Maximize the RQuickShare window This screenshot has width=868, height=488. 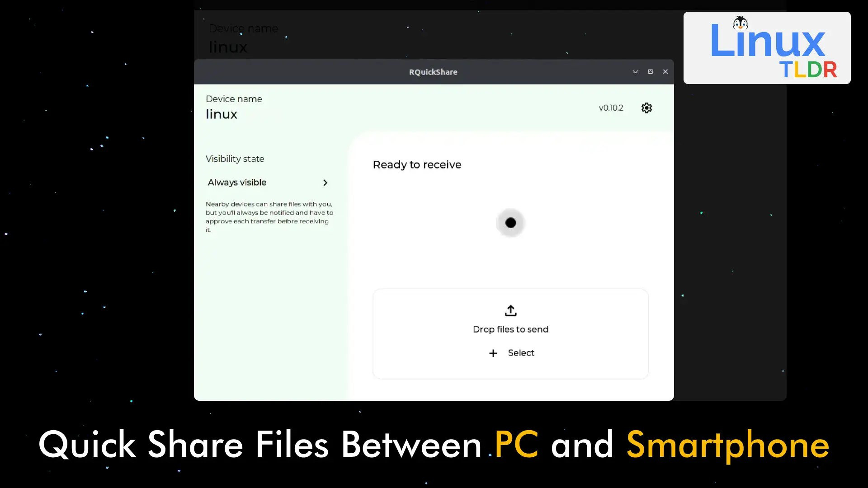click(650, 72)
